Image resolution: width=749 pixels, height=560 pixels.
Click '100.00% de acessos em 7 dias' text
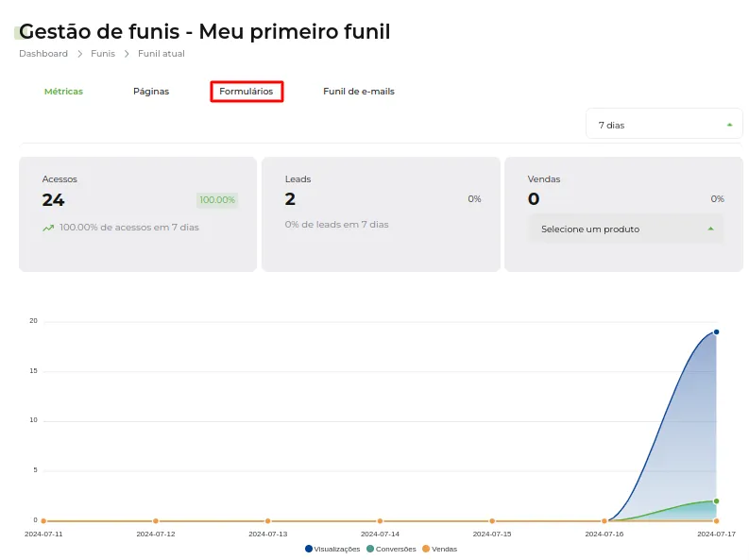pyautogui.click(x=129, y=228)
